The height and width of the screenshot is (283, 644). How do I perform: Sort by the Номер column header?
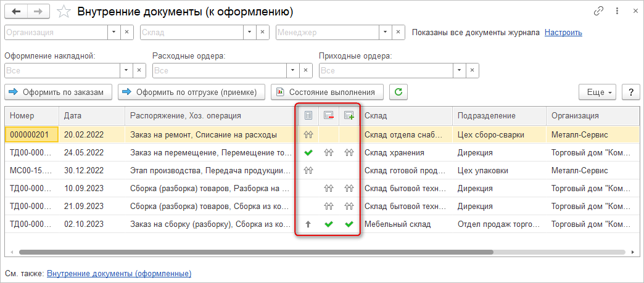pos(32,116)
